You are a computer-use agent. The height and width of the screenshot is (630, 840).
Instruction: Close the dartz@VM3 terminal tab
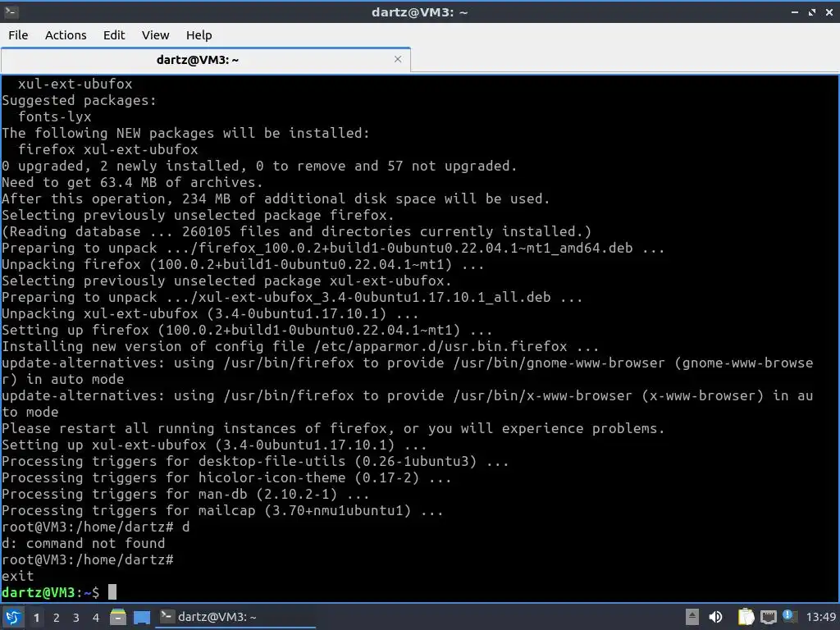(398, 59)
